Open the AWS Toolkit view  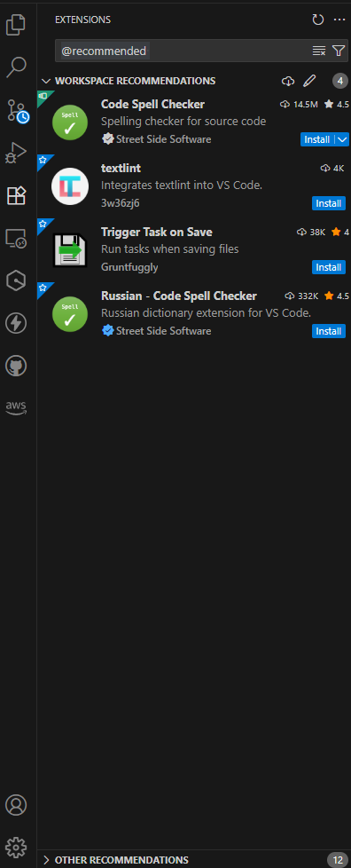(x=16, y=408)
